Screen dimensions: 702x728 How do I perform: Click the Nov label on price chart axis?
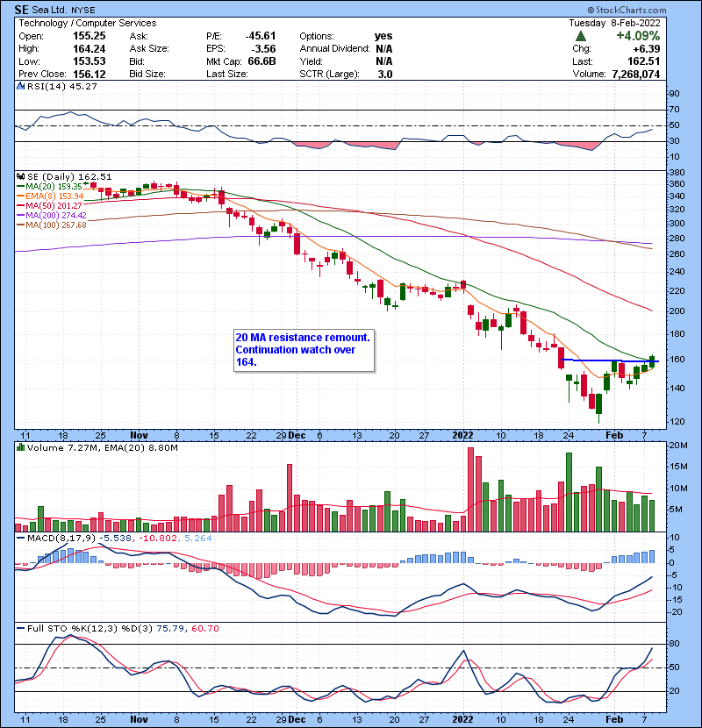139,436
